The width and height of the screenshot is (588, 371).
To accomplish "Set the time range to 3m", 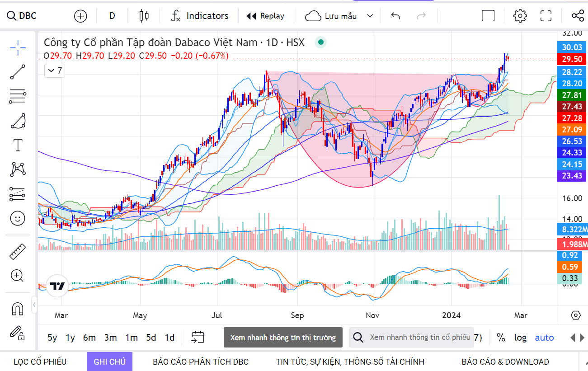I will pos(110,338).
